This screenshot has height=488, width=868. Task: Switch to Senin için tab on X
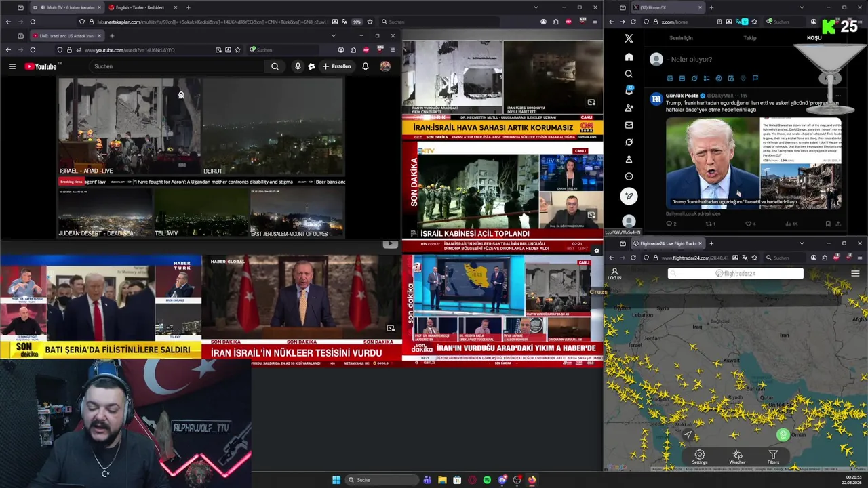pyautogui.click(x=681, y=38)
